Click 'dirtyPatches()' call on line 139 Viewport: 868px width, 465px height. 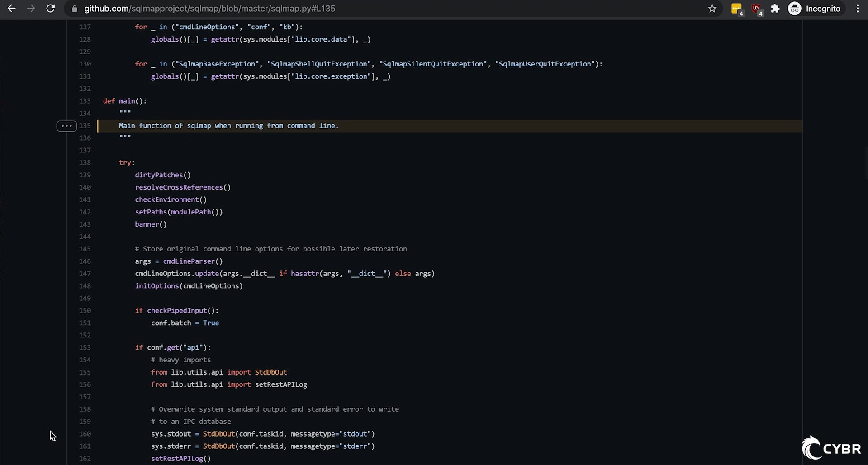pyautogui.click(x=163, y=175)
